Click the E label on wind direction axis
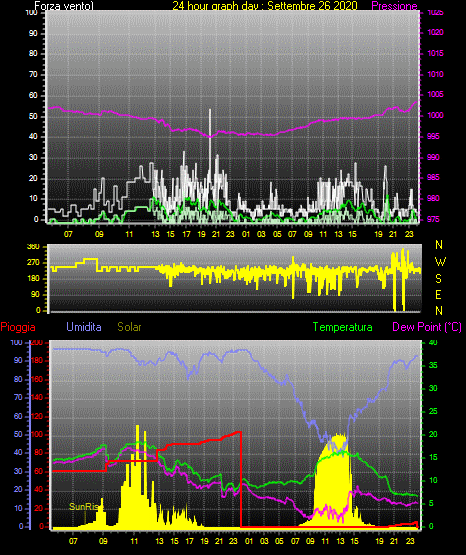Image resolution: width=466 pixels, height=555 pixels. 438,295
